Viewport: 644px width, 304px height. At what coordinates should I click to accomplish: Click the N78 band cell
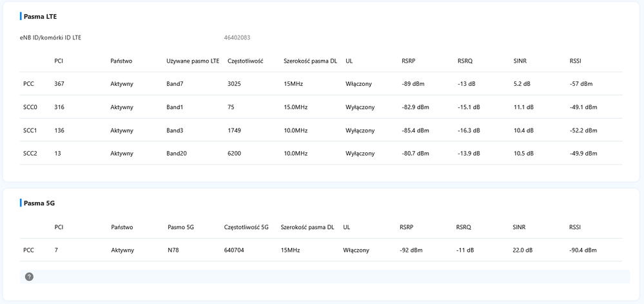pyautogui.click(x=174, y=250)
